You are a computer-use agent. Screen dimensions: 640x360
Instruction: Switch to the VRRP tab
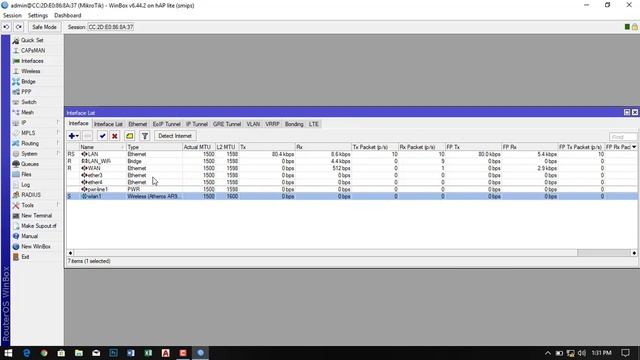[x=272, y=124]
